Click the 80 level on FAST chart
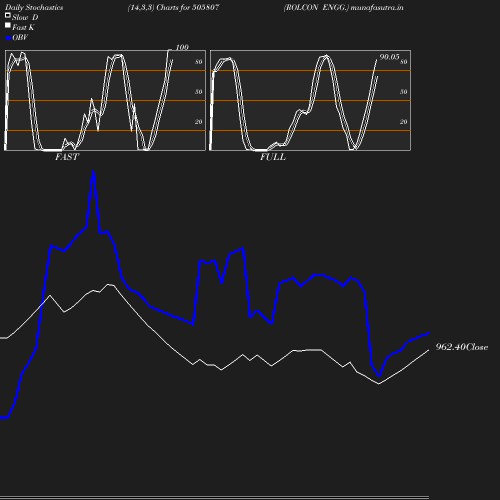This screenshot has width=500, height=500. pos(199,62)
